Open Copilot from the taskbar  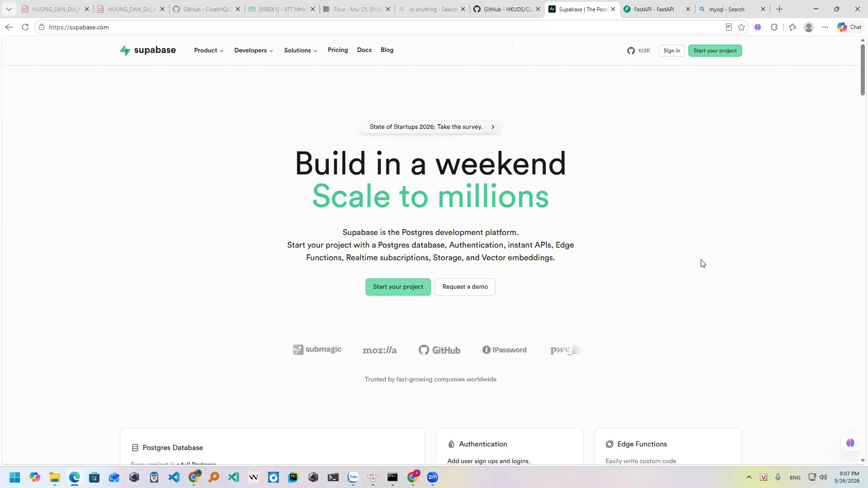35,477
